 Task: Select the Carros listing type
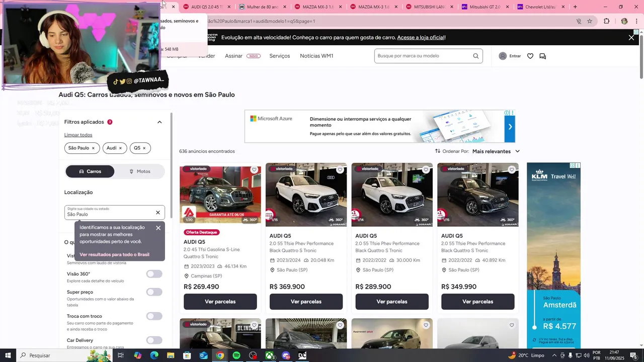[90, 171]
